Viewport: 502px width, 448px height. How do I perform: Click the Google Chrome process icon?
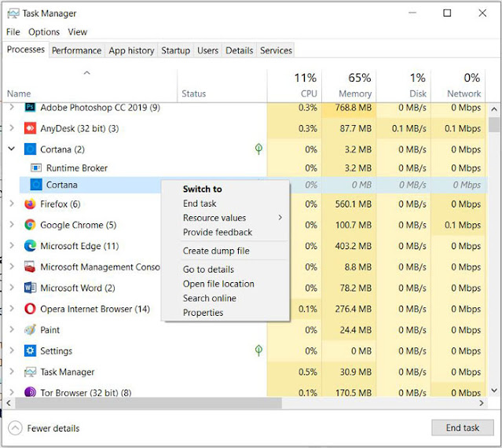[30, 225]
